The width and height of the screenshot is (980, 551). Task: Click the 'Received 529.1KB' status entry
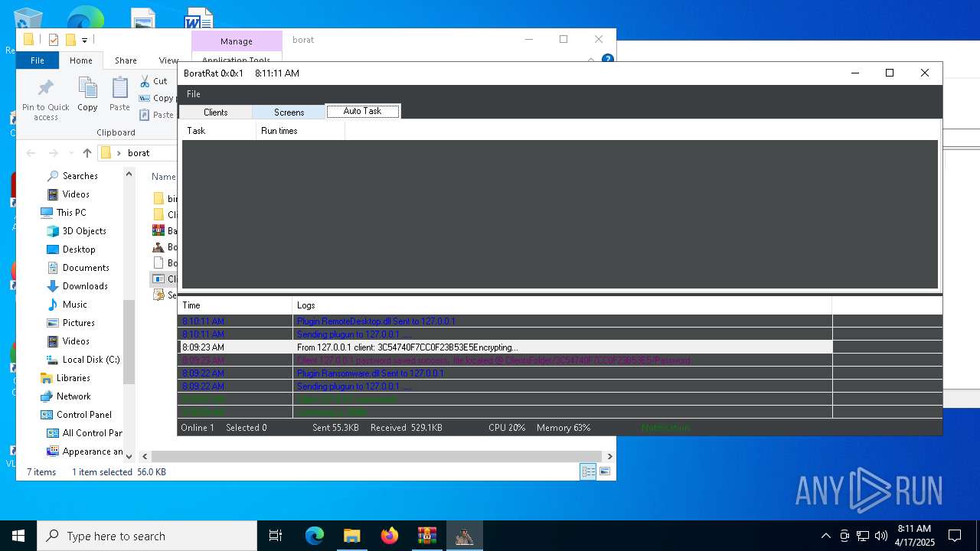[407, 428]
